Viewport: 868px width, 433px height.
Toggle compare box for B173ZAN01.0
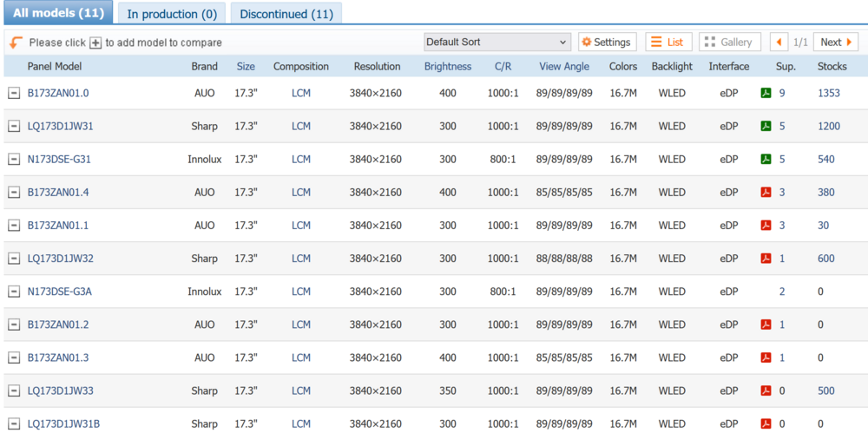14,93
